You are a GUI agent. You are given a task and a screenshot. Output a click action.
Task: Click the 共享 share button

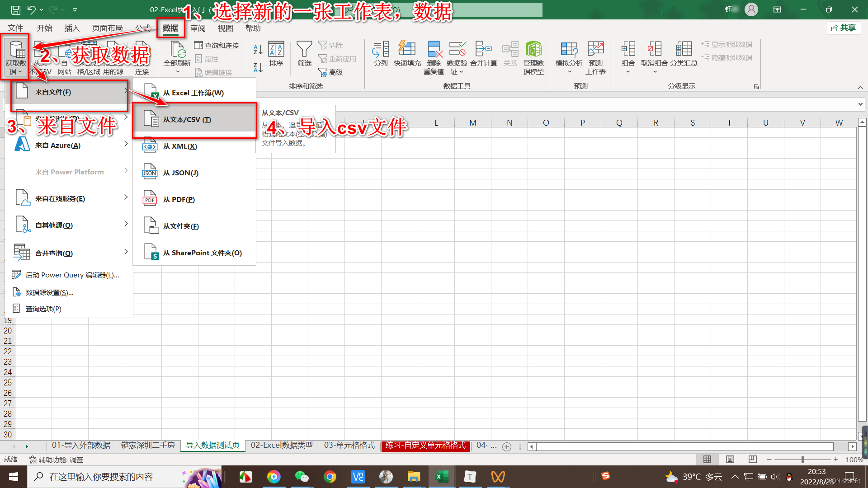click(844, 28)
